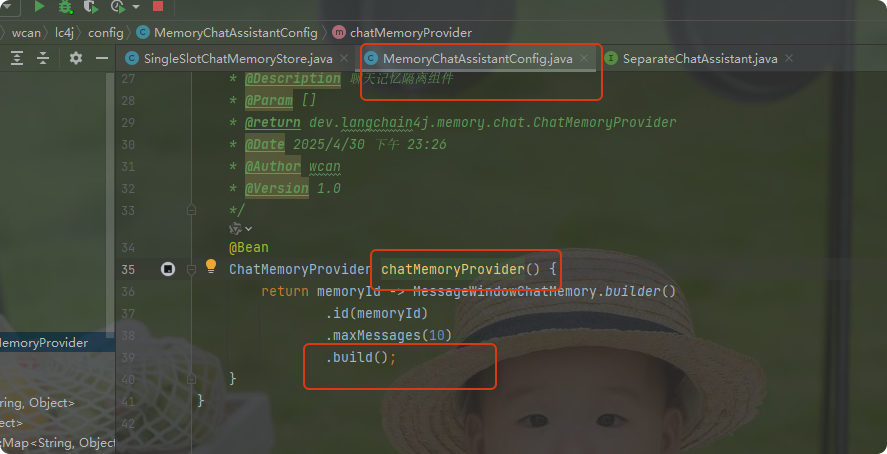Click MemoryChatAssistantConfig breadcrumb class icon
The image size is (887, 454).
(144, 33)
